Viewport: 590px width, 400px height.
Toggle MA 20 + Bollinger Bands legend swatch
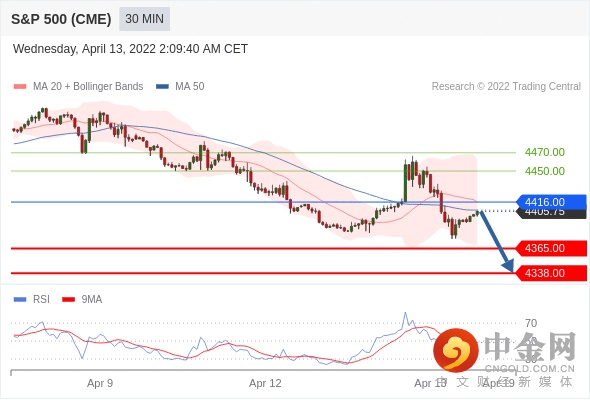point(20,87)
